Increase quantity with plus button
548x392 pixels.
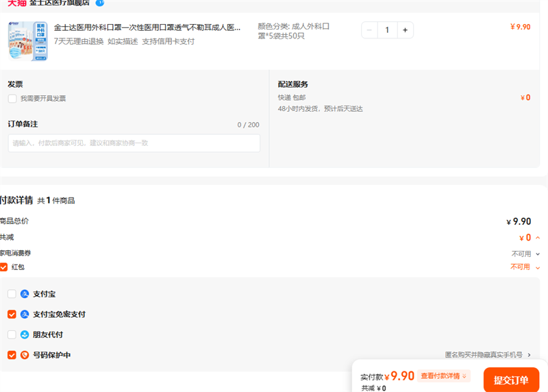coord(405,30)
